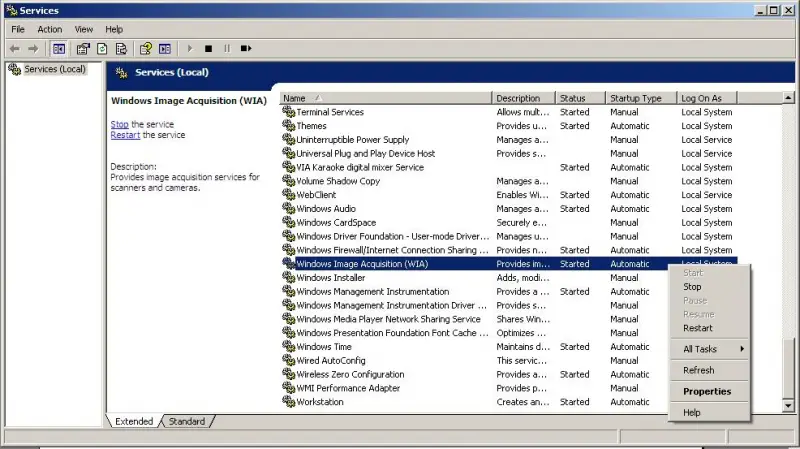Image resolution: width=800 pixels, height=449 pixels.
Task: Open the Properties toolbar icon
Action: pos(83,48)
